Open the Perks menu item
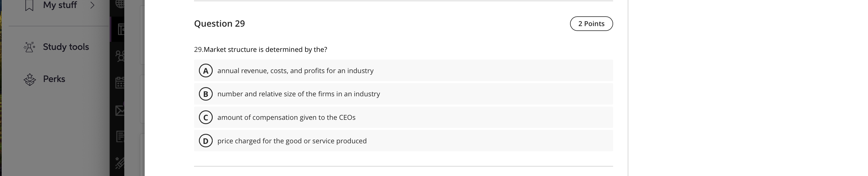The image size is (868, 176). pyautogui.click(x=54, y=79)
